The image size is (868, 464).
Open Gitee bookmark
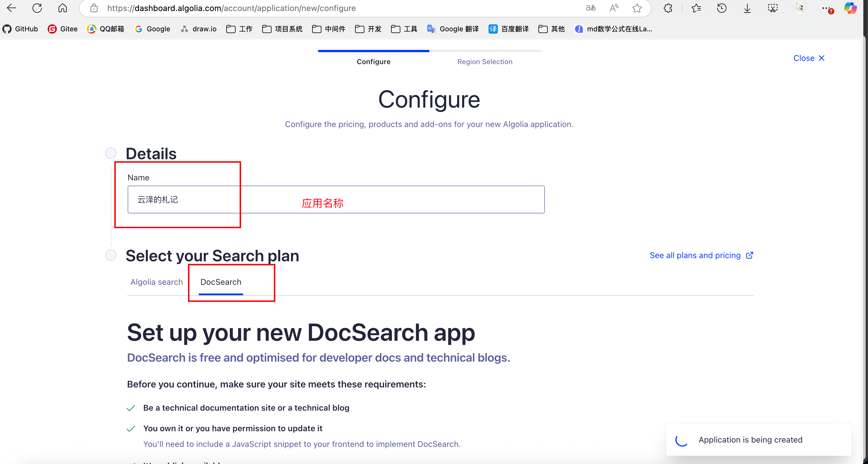pyautogui.click(x=63, y=29)
